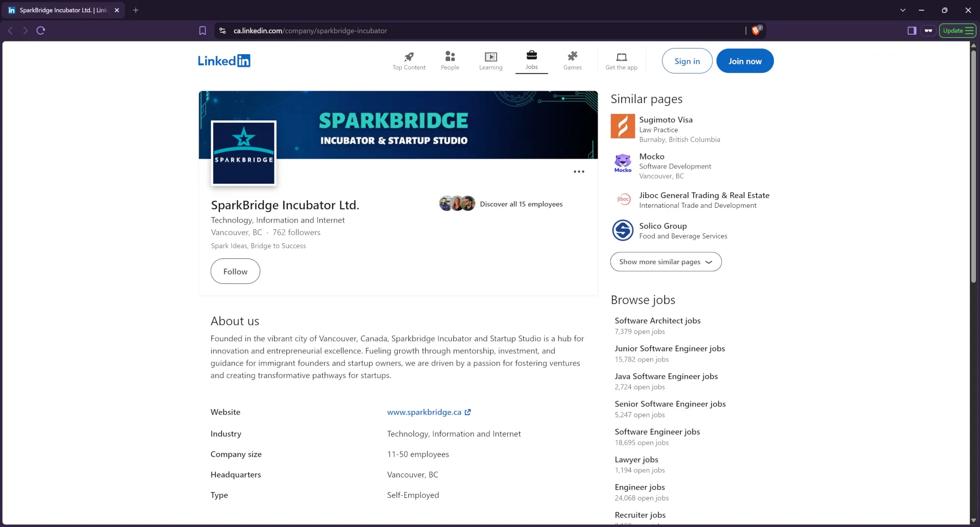Click the 11-50 employees value
The width and height of the screenshot is (980, 527).
[418, 454]
